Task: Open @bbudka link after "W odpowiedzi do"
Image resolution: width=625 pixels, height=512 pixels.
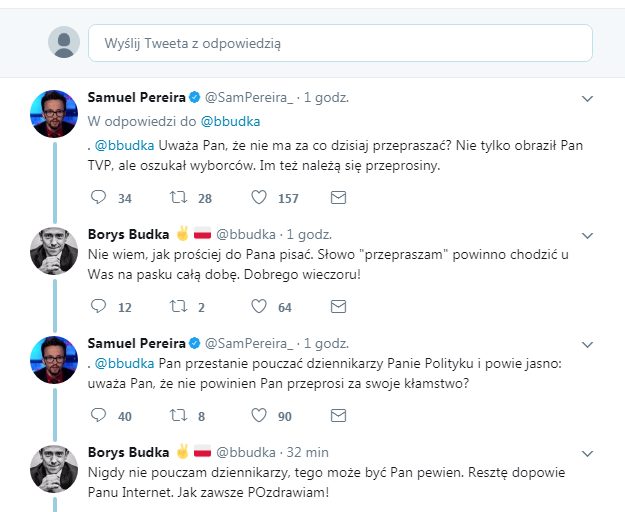Action: (231, 121)
